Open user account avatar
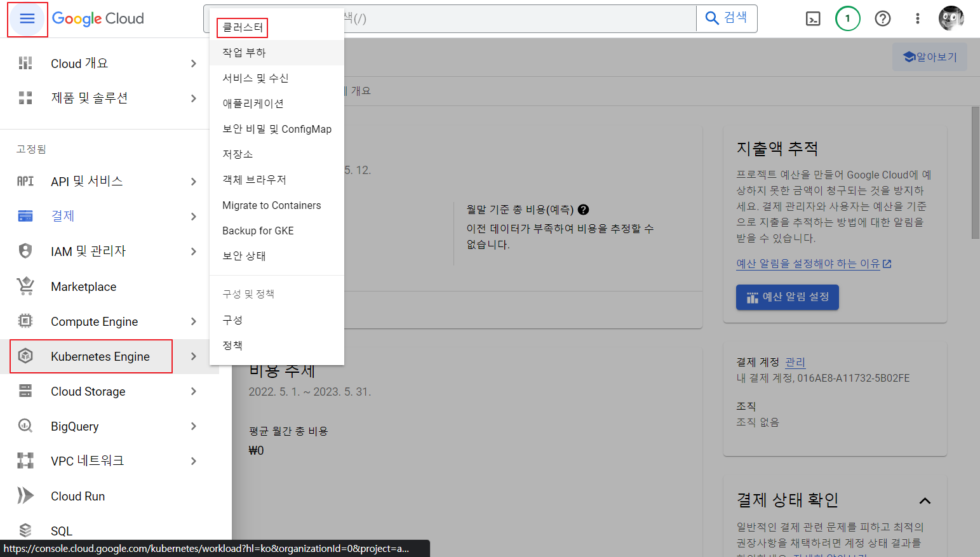The width and height of the screenshot is (980, 557). [x=951, y=18]
